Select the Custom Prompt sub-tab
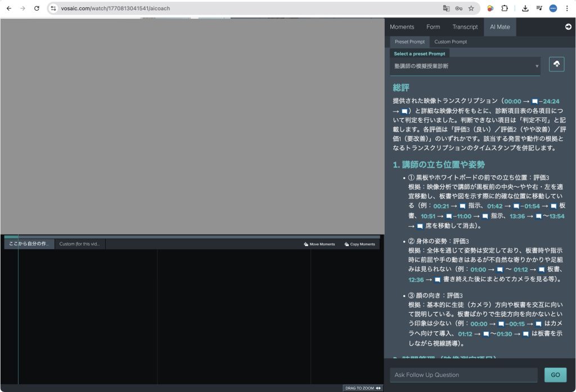The height and width of the screenshot is (392, 576). [450, 42]
